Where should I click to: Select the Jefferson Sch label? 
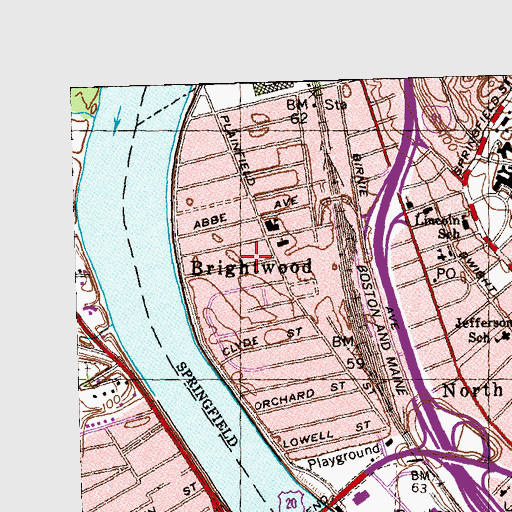pyautogui.click(x=483, y=330)
